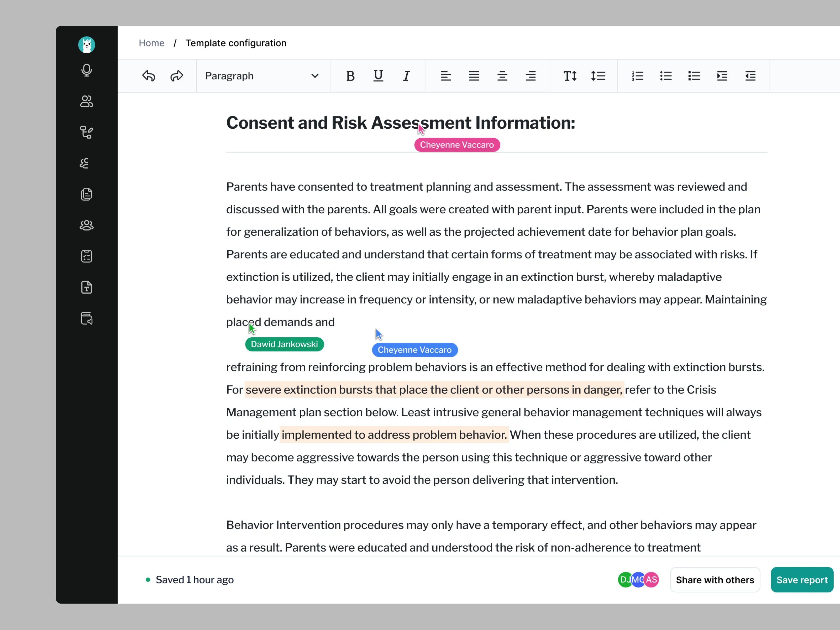Screen dimensions: 840x630
Task: Center align the text
Action: click(502, 76)
